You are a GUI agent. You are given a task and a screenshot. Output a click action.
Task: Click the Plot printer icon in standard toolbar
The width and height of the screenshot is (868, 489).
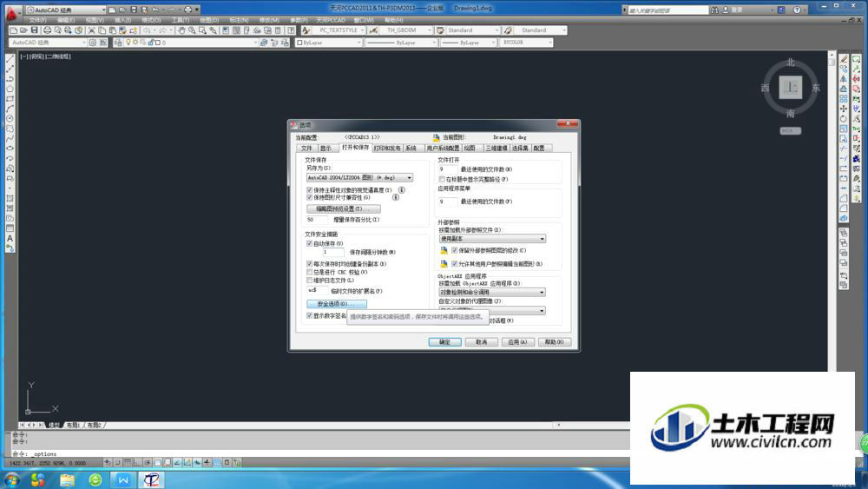tap(47, 30)
